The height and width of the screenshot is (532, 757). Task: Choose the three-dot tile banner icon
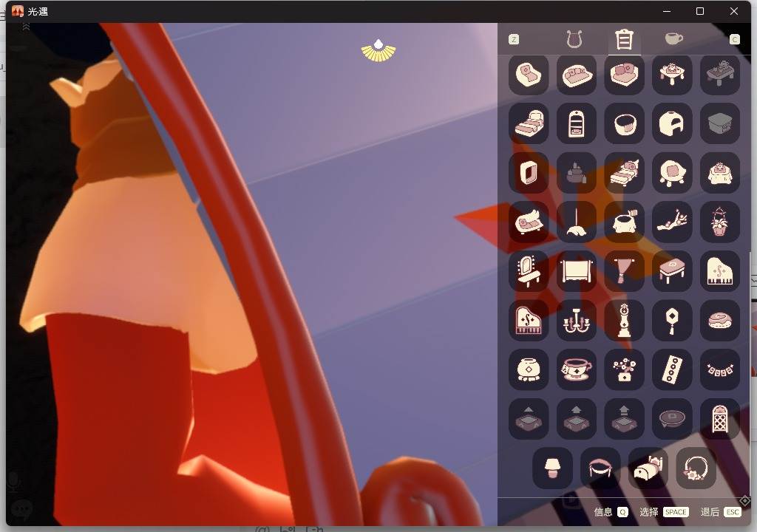coord(672,369)
